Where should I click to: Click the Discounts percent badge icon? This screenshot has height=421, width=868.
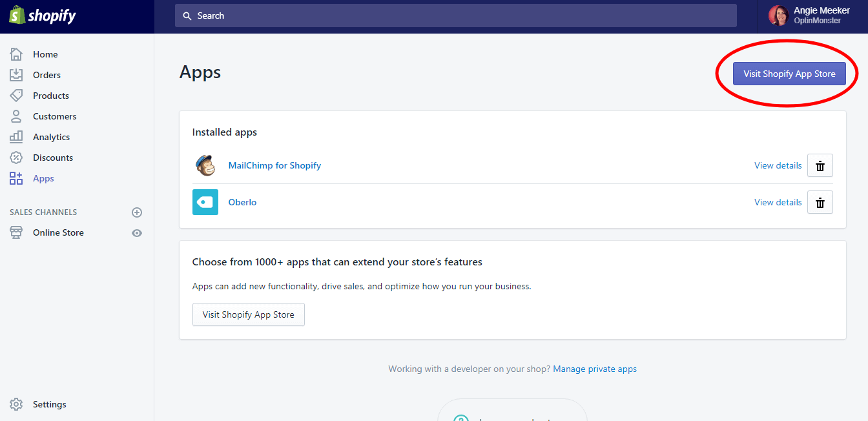coord(16,158)
